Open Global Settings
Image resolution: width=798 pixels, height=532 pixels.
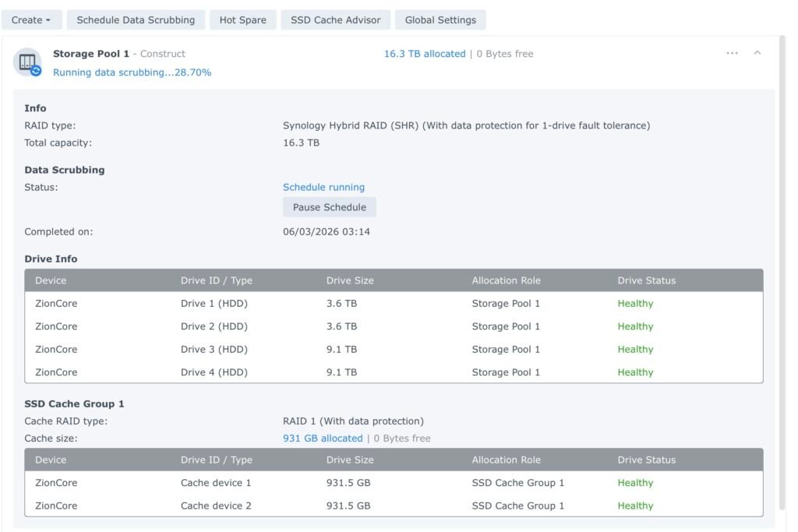[x=440, y=19]
